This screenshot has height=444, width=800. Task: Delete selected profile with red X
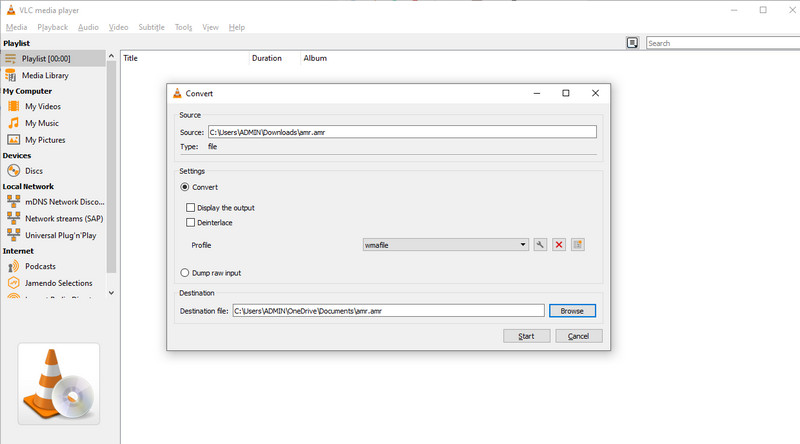[559, 245]
